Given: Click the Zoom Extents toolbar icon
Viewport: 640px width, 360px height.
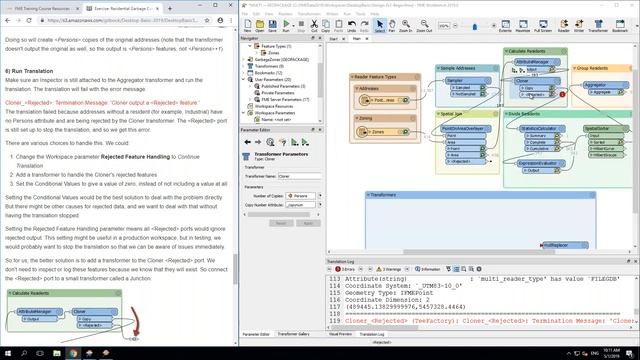Looking at the screenshot, I should click(505, 25).
